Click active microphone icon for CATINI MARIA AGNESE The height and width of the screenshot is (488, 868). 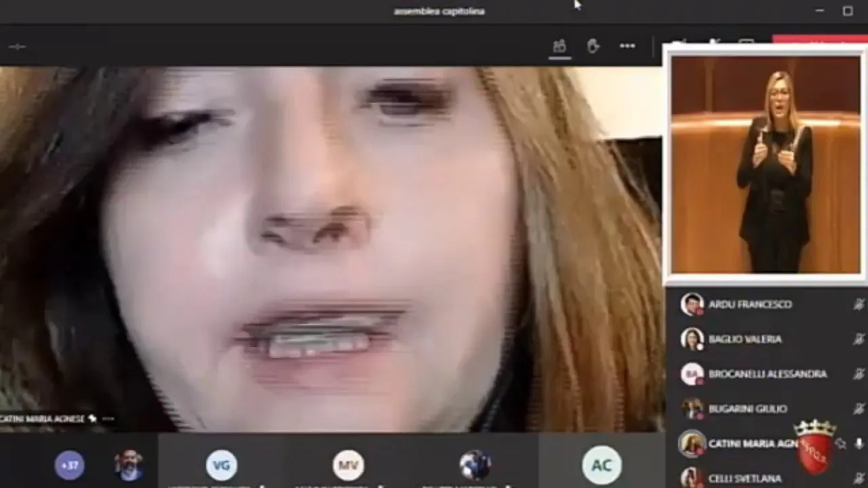pos(859,444)
